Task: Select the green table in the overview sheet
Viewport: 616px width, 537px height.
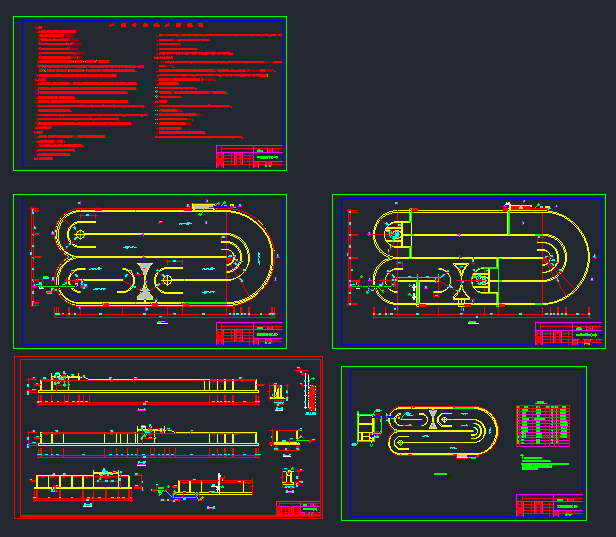Action: coord(543,426)
